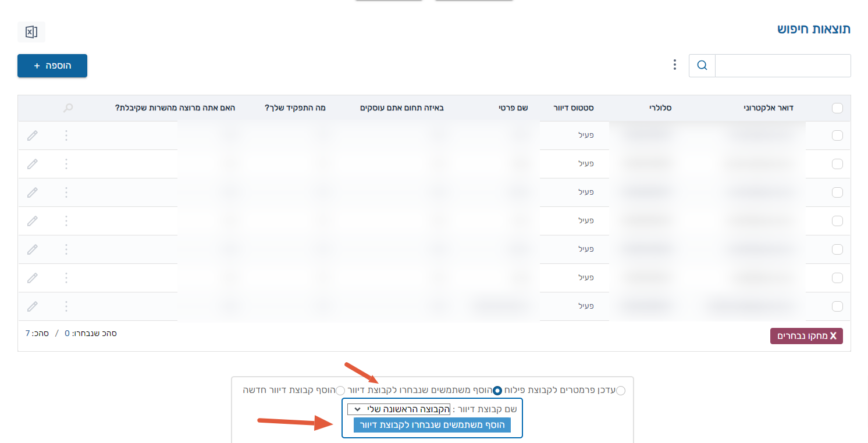This screenshot has height=443, width=868.
Task: Click the 'מחקו נבחרים' delete button
Action: tap(806, 336)
